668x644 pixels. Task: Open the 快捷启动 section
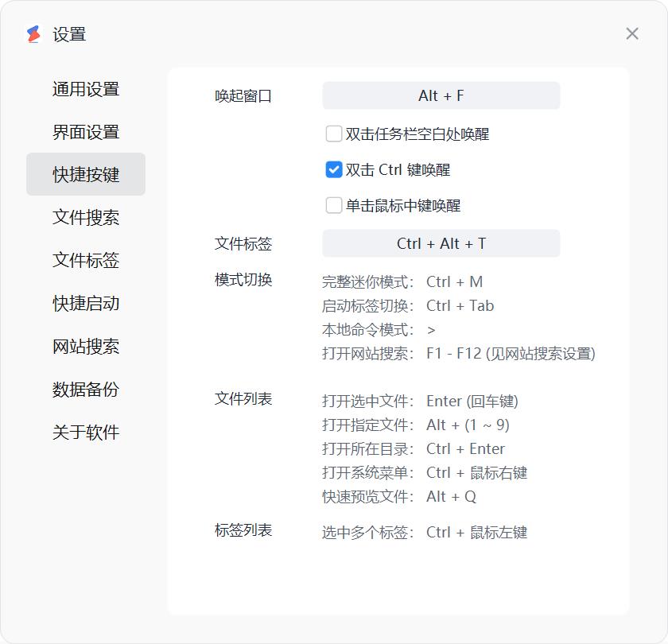[85, 303]
